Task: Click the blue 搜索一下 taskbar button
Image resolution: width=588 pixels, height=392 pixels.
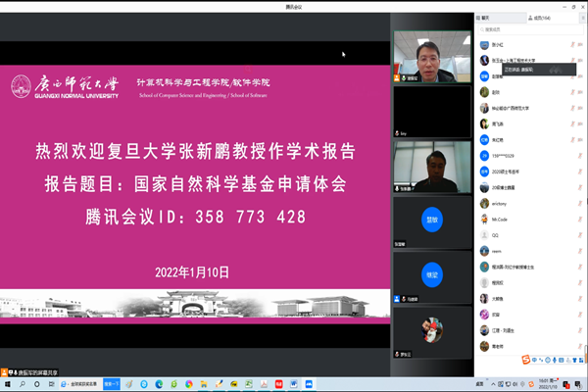Action: point(112,384)
